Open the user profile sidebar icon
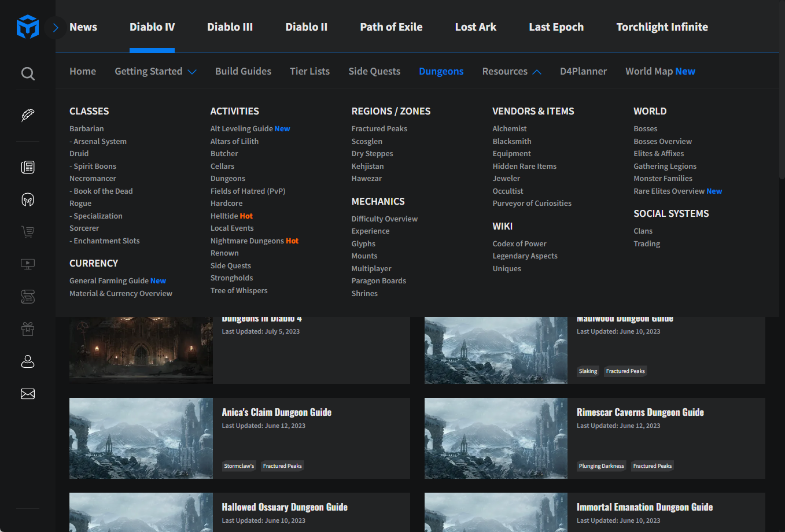Screen dimensions: 785x532 point(28,361)
